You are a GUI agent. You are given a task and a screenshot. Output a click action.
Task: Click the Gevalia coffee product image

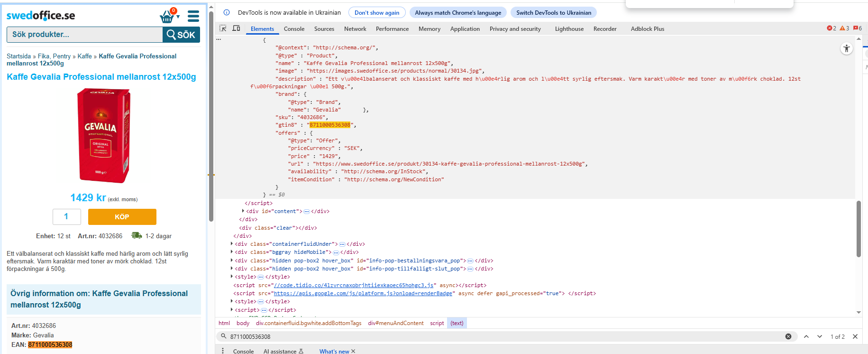tap(104, 136)
